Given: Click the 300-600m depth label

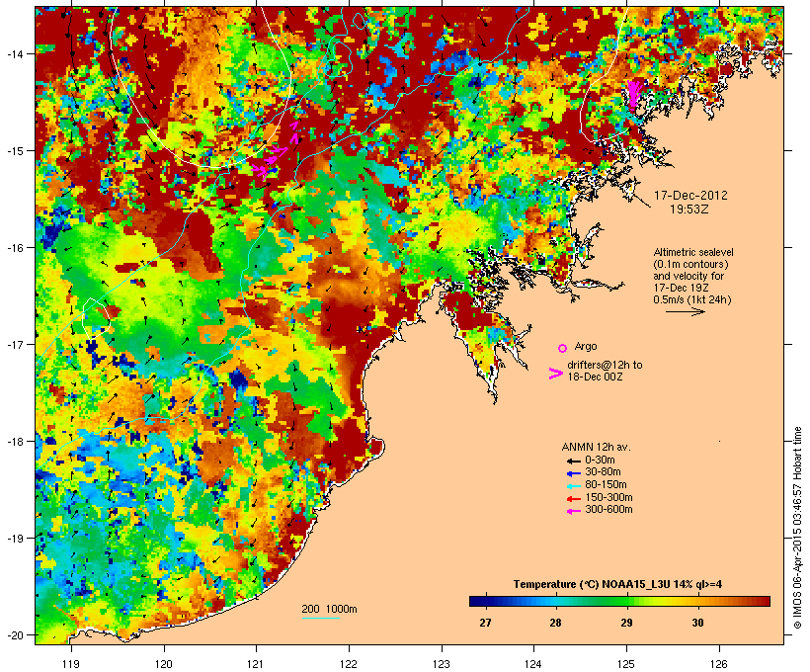Looking at the screenshot, I should pyautogui.click(x=608, y=510).
